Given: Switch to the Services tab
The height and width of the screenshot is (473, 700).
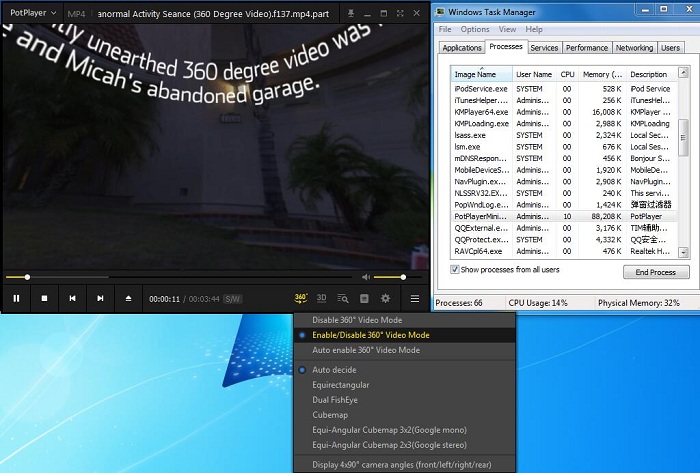Looking at the screenshot, I should (544, 48).
